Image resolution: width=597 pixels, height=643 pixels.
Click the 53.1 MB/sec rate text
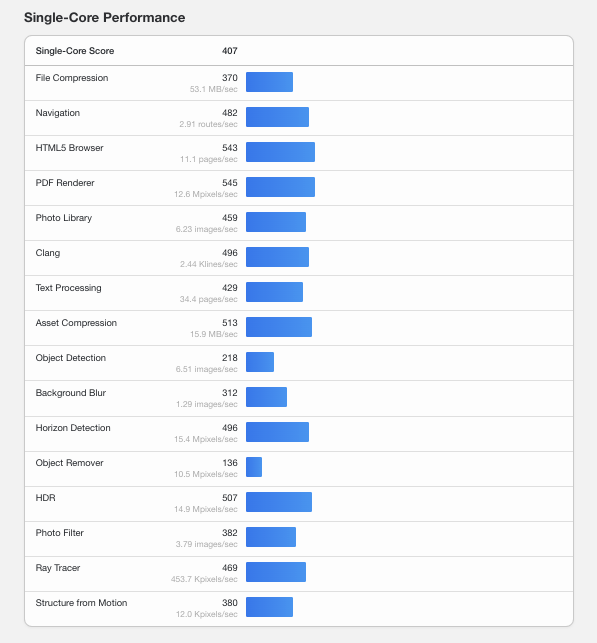[x=214, y=89]
